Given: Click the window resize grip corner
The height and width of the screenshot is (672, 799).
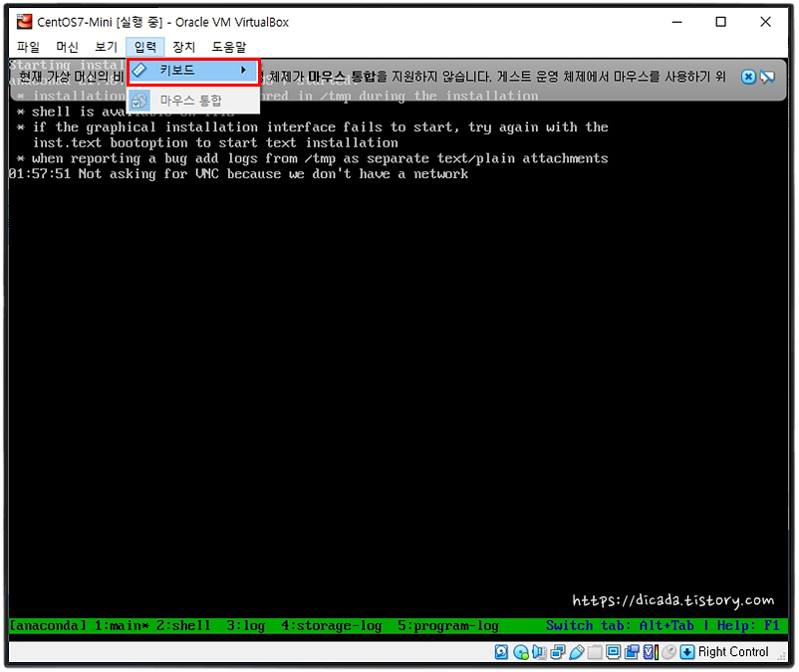Looking at the screenshot, I should 782,656.
